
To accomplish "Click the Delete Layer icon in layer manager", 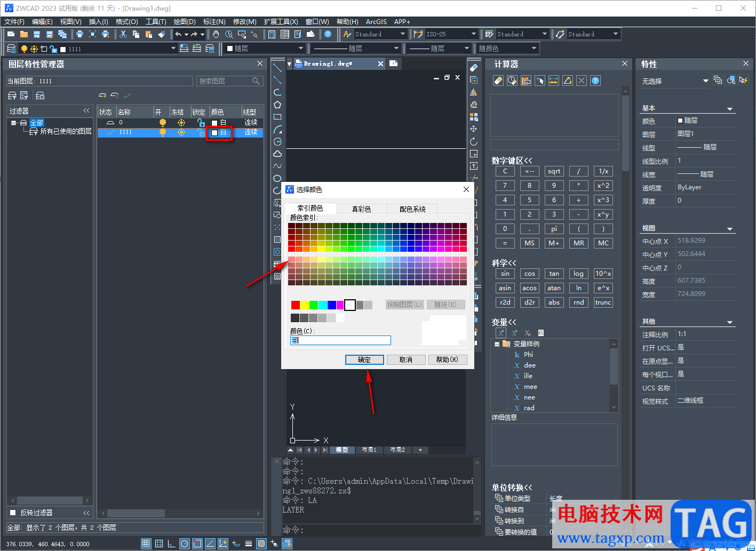I will pos(115,95).
